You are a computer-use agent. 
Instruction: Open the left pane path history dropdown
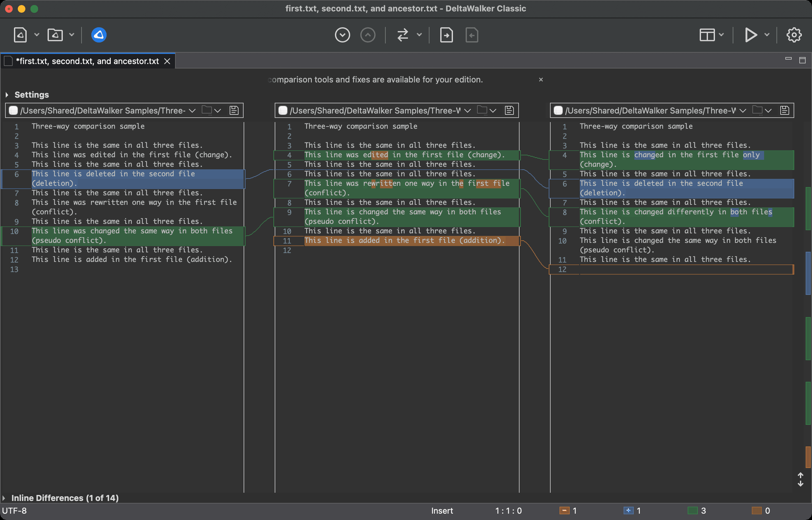coord(192,110)
